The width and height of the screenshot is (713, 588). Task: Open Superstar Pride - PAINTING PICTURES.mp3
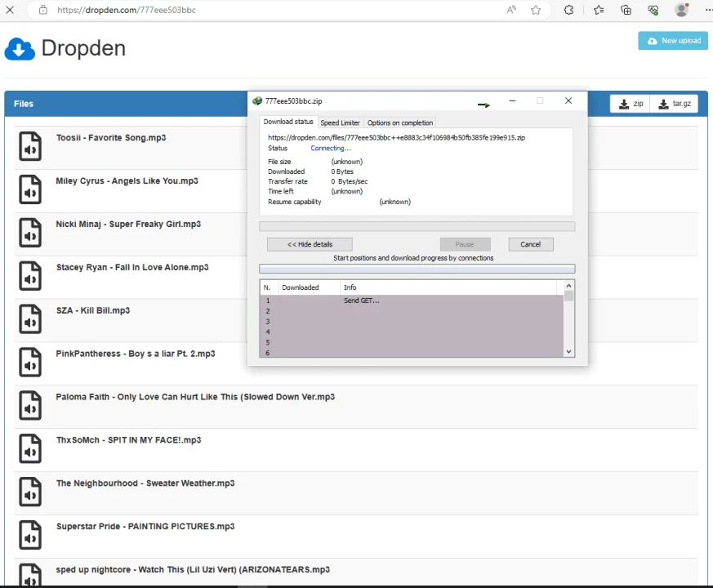[145, 527]
